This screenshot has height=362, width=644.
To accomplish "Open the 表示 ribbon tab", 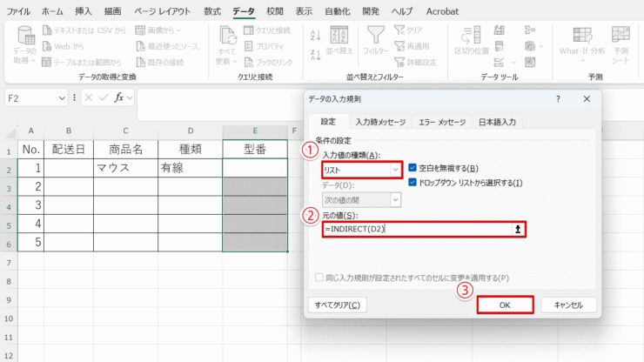I will pyautogui.click(x=304, y=11).
